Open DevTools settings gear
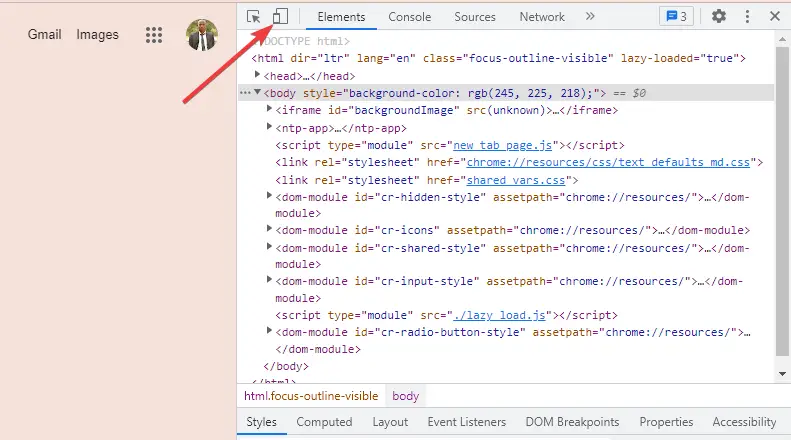This screenshot has height=440, width=791. [718, 16]
